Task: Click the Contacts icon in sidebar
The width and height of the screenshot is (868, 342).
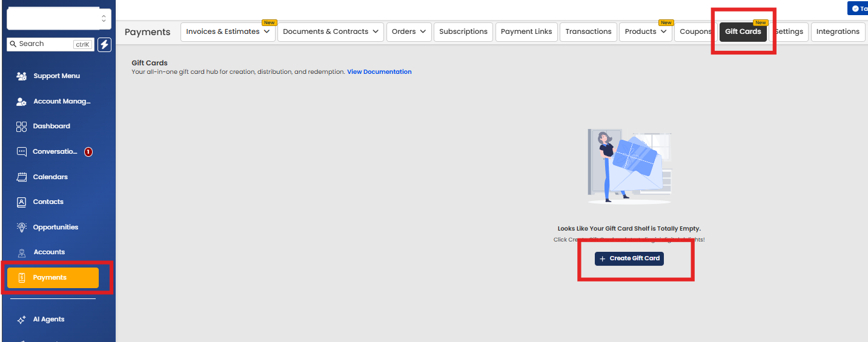Action: (x=22, y=202)
